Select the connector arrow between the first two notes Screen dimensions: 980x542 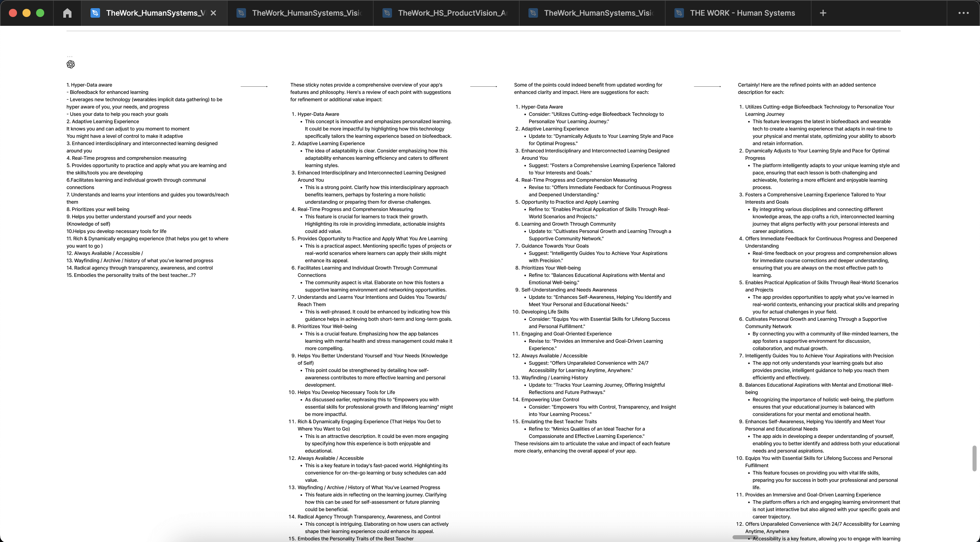254,86
